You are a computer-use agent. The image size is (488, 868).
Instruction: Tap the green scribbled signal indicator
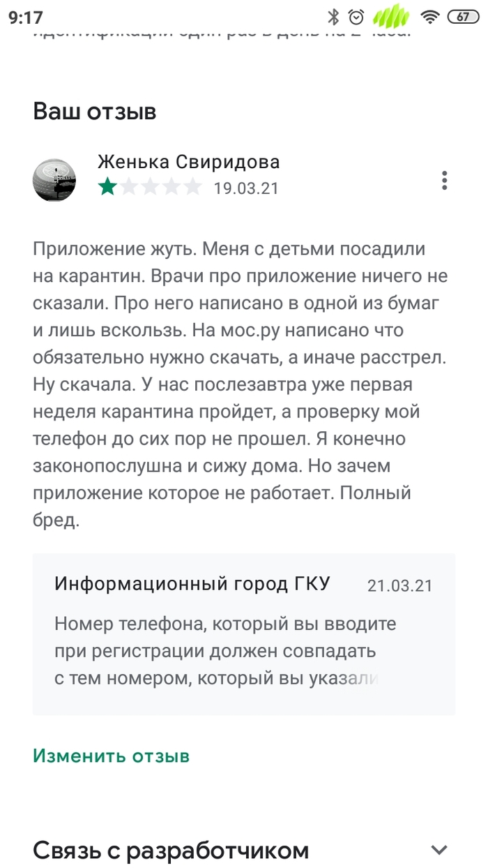(x=392, y=15)
